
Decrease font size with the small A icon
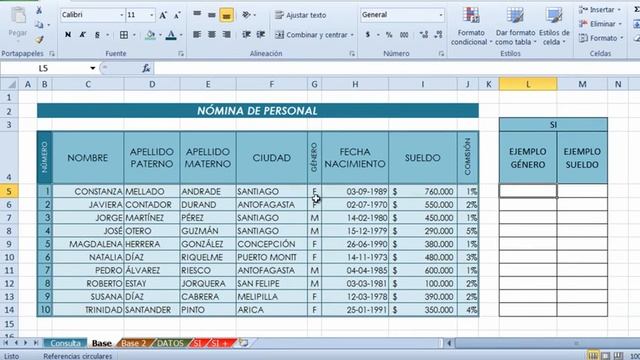[177, 16]
